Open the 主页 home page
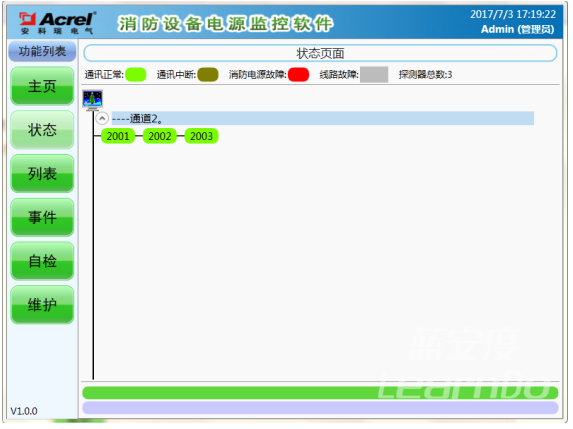Screen dimensions: 573x429 click(x=42, y=86)
